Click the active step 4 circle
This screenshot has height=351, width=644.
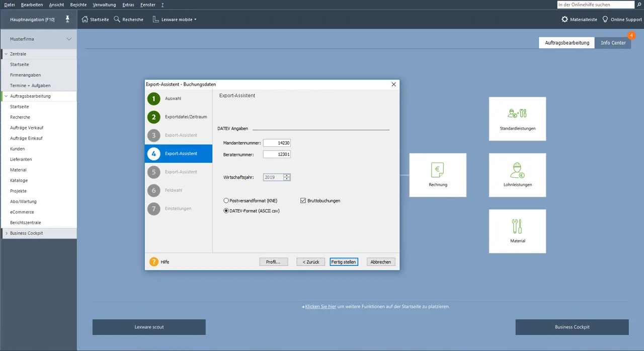click(x=154, y=154)
